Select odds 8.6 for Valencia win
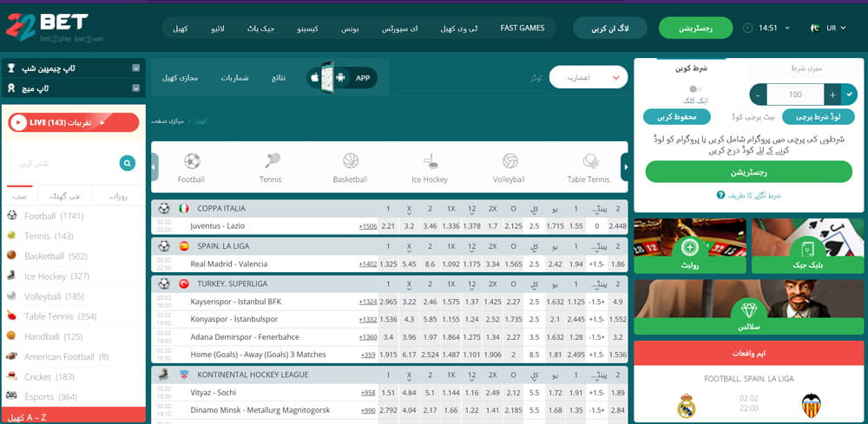The height and width of the screenshot is (424, 868). point(430,264)
